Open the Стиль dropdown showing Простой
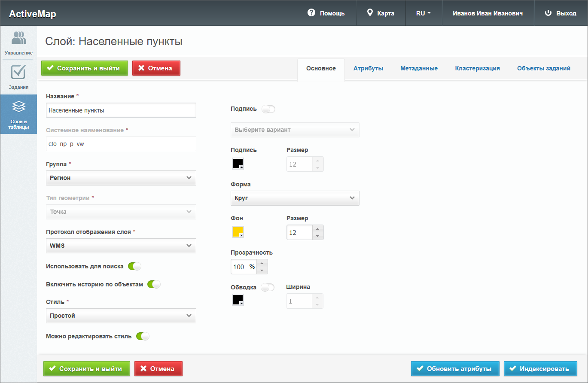The image size is (588, 383). click(121, 316)
